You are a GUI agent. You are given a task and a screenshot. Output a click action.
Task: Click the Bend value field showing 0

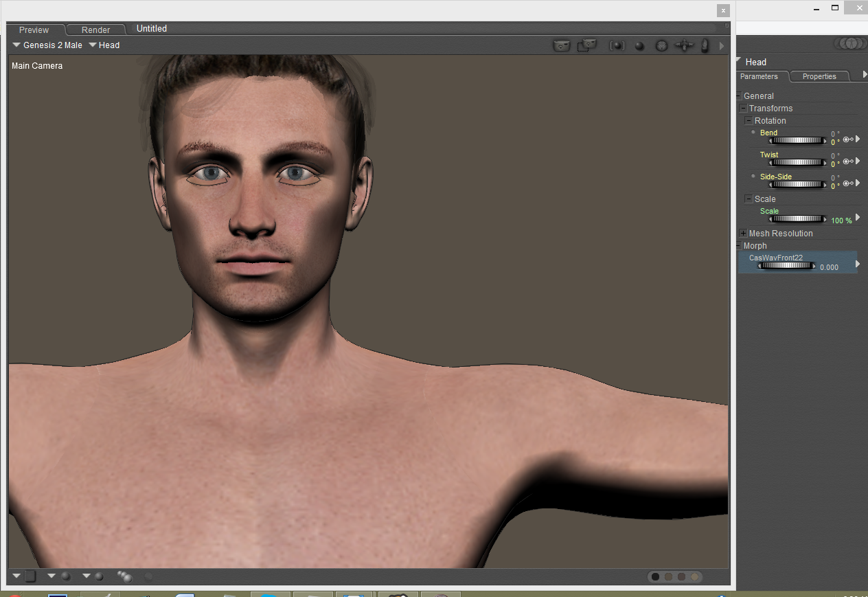pos(835,142)
